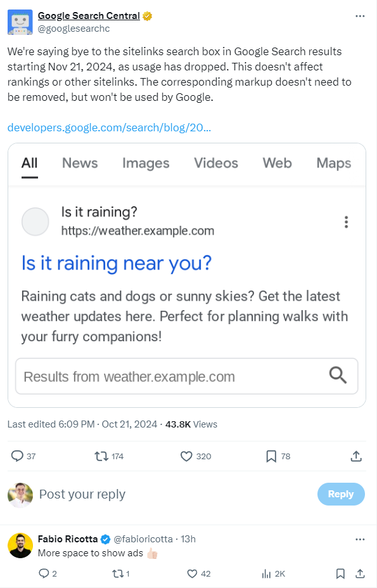Bookmark the tweet with 78 bookmarks
The image size is (377, 588).
coord(271,456)
